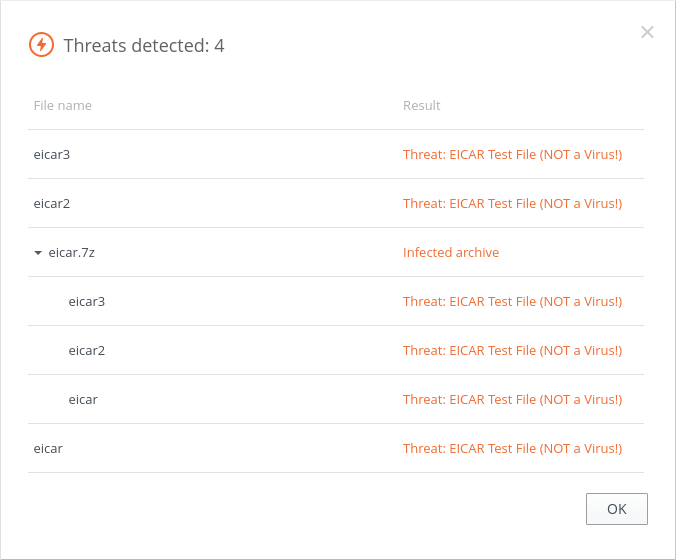Click the threat result for the first eicar3

(x=512, y=154)
